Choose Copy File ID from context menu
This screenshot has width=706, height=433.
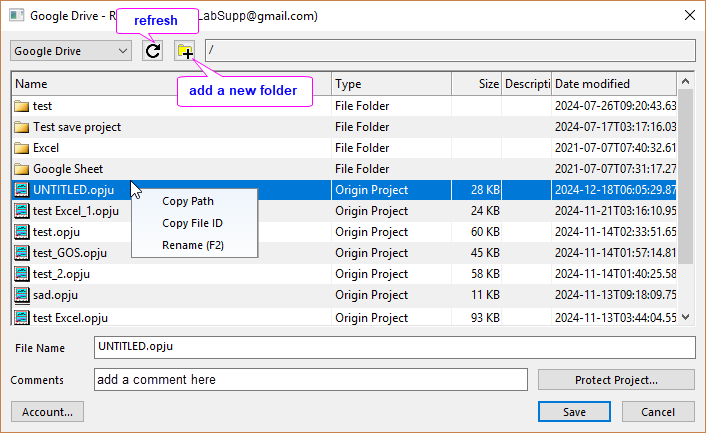pos(194,223)
